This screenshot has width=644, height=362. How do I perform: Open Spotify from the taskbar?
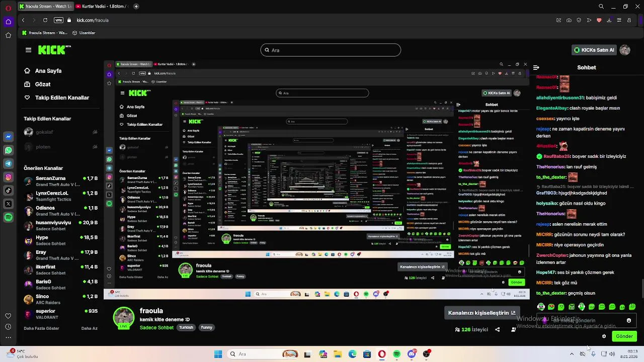(x=397, y=354)
